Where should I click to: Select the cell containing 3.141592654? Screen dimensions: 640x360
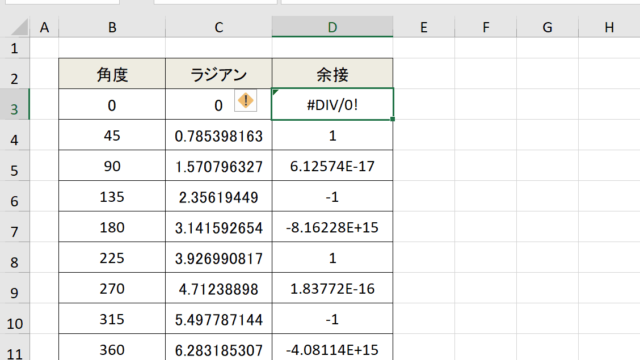pos(219,227)
